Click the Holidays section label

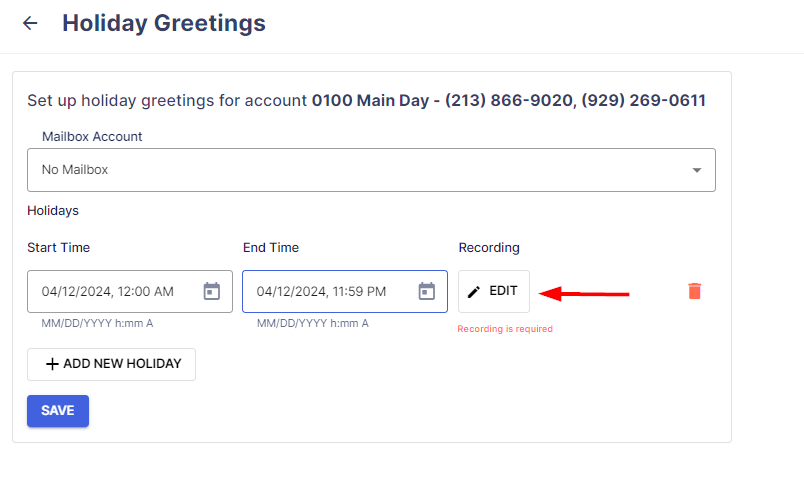[x=53, y=211]
